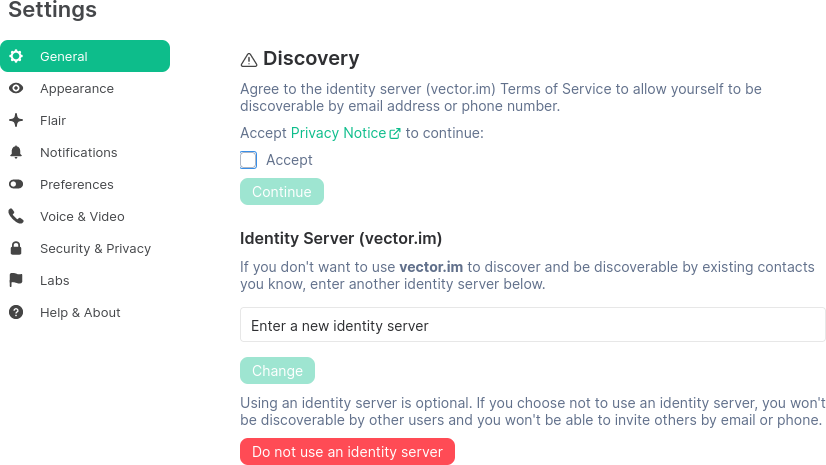Viewport: 826px width, 465px height.
Task: Click the Voice & Video phone icon
Action: (16, 216)
